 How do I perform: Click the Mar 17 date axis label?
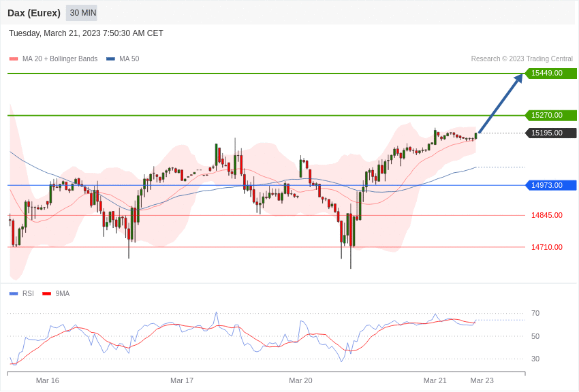click(182, 380)
